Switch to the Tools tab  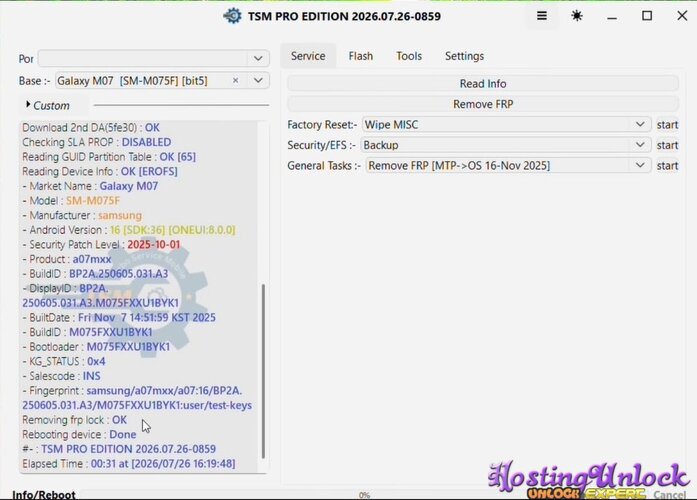pyautogui.click(x=409, y=56)
